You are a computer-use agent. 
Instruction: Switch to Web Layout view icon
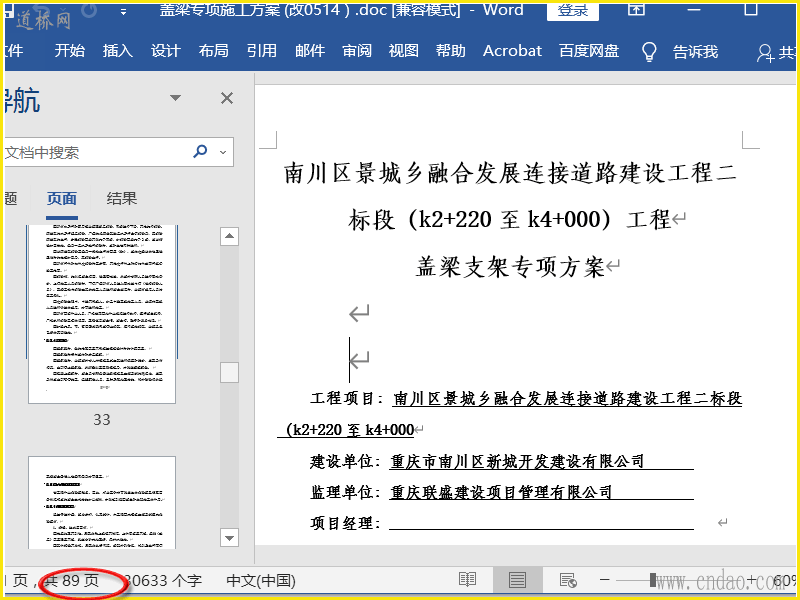[568, 580]
